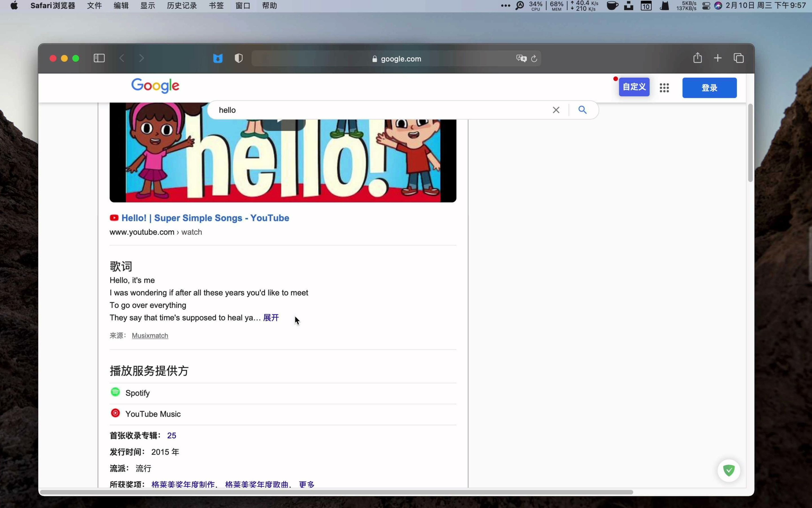Open the Safari浏览器 menu
Viewport: 812px width, 508px height.
pos(53,6)
